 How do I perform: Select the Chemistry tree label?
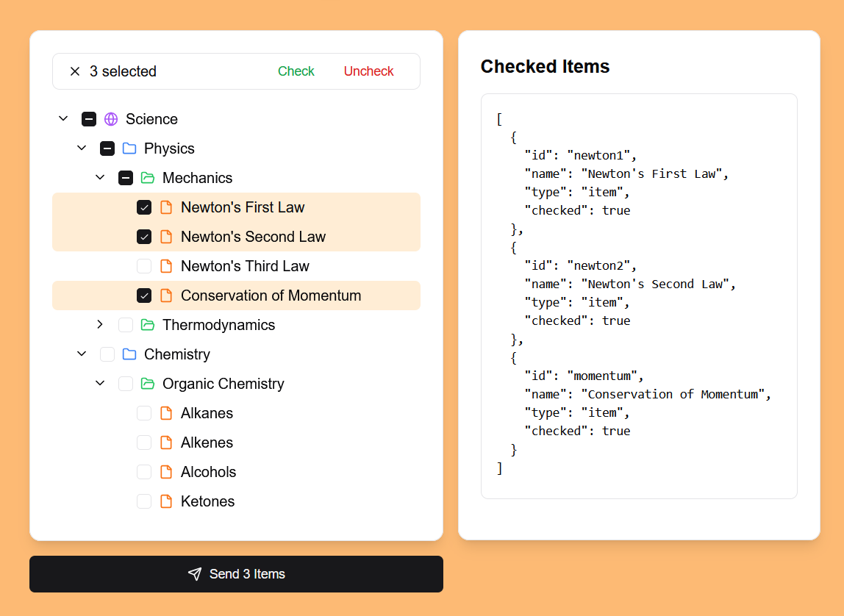click(x=177, y=354)
